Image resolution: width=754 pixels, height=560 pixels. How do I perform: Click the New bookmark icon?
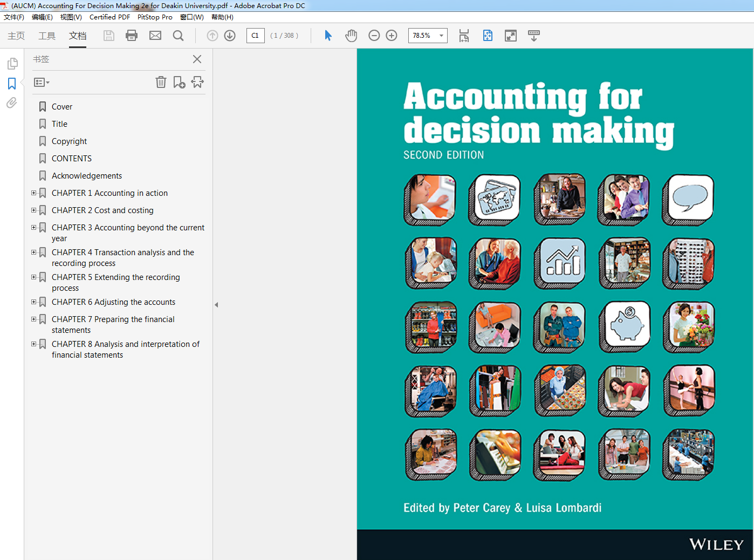179,82
